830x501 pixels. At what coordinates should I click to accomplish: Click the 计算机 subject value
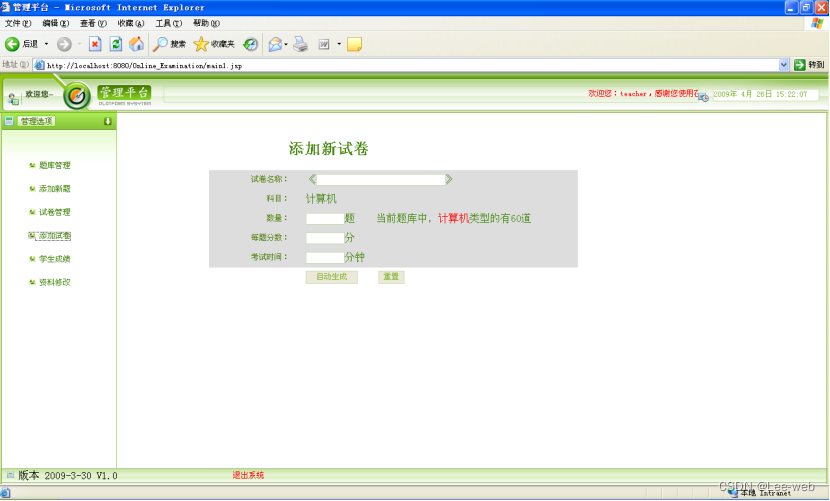321,199
